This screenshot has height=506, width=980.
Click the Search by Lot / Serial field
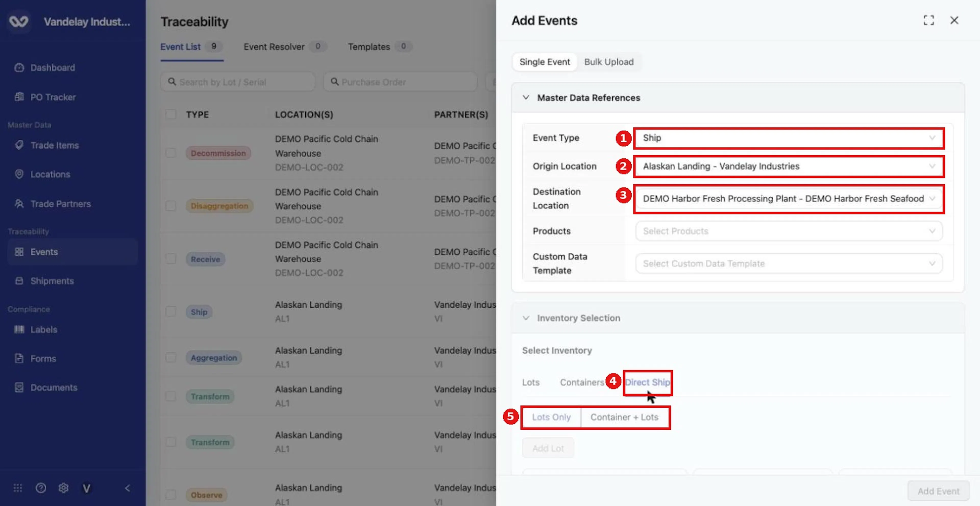click(238, 82)
